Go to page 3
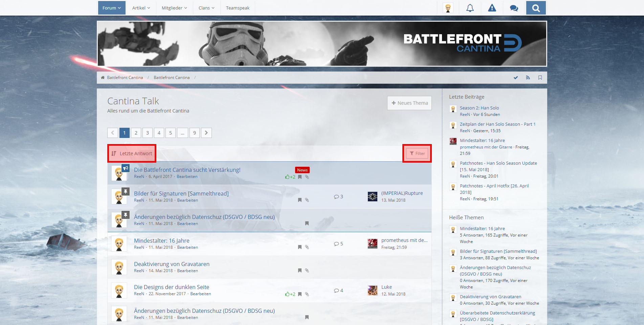The image size is (644, 325). (148, 133)
